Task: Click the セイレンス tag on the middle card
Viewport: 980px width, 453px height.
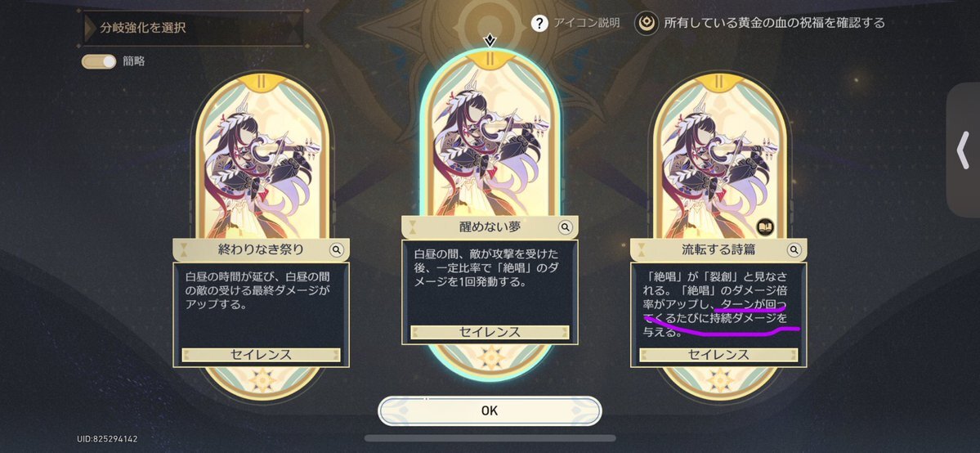Action: (490, 332)
